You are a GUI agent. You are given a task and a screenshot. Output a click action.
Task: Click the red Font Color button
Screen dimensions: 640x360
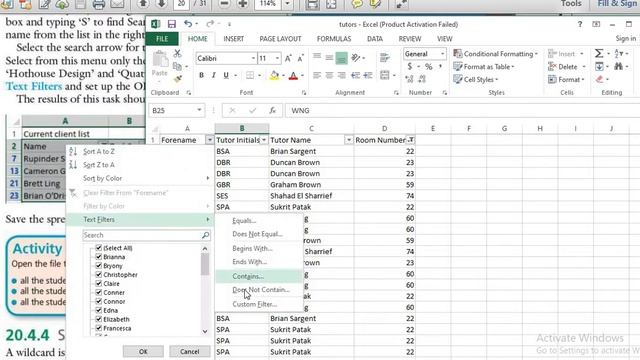(x=293, y=76)
